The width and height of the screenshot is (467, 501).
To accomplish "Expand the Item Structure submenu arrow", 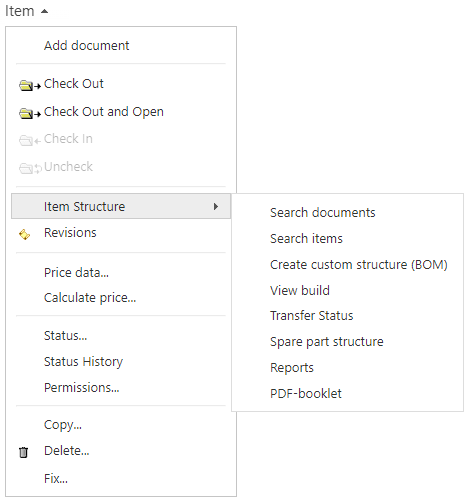I will click(x=216, y=207).
